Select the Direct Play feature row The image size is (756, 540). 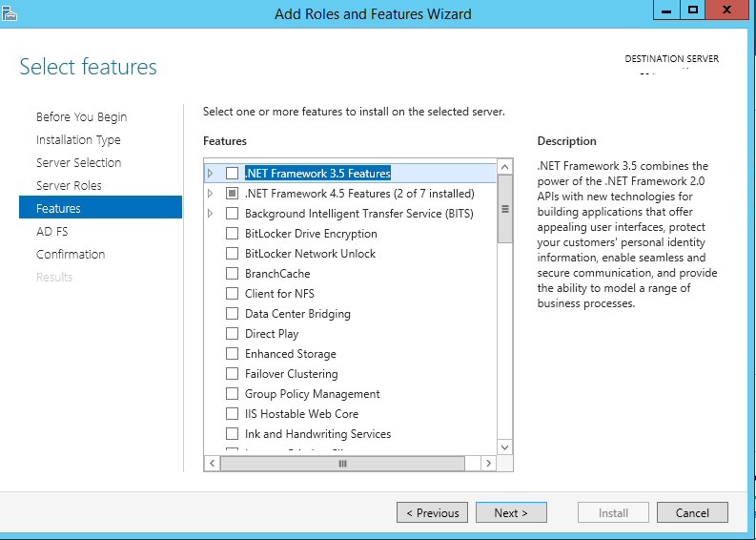(272, 334)
